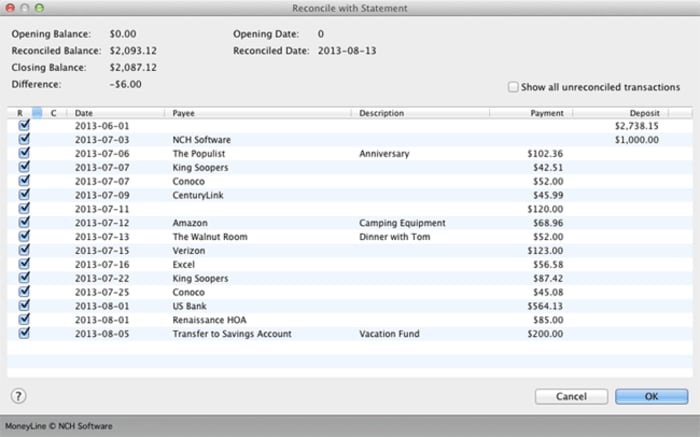Uncheck reconciled box for NCH Software row
Screen dimensions: 700x437
[24, 139]
